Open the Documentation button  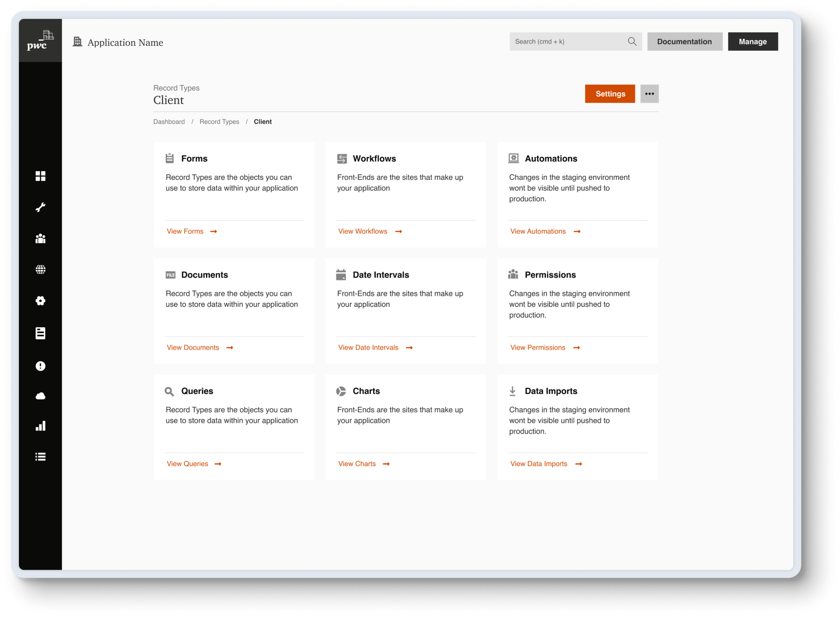[x=685, y=41]
